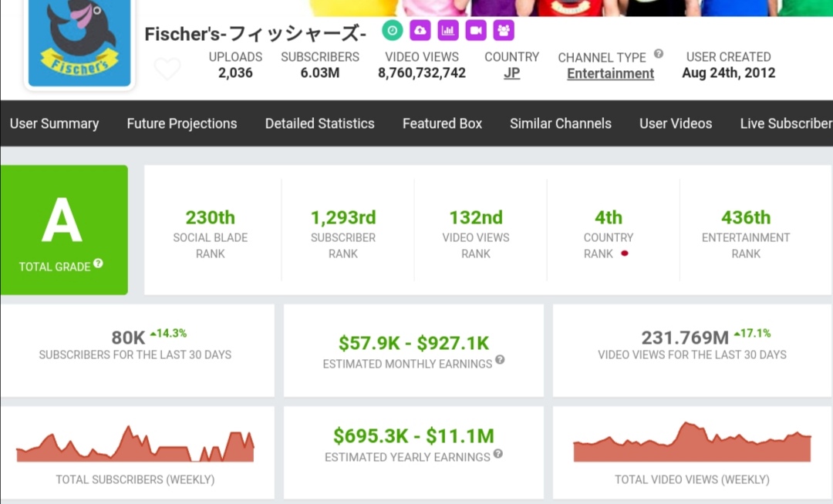Viewport: 833px width, 504px height.
Task: Open the Detailed Statistics tab
Action: (x=320, y=123)
